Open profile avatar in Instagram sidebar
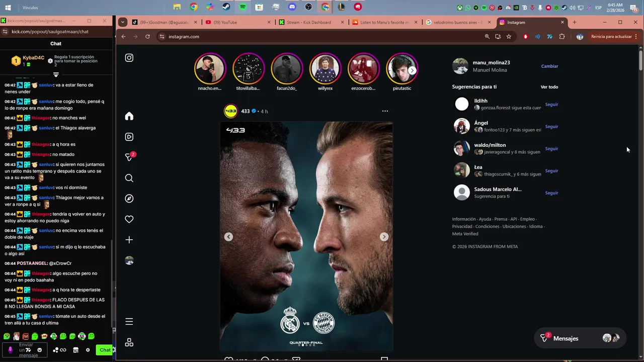The height and width of the screenshot is (362, 644). click(x=129, y=260)
